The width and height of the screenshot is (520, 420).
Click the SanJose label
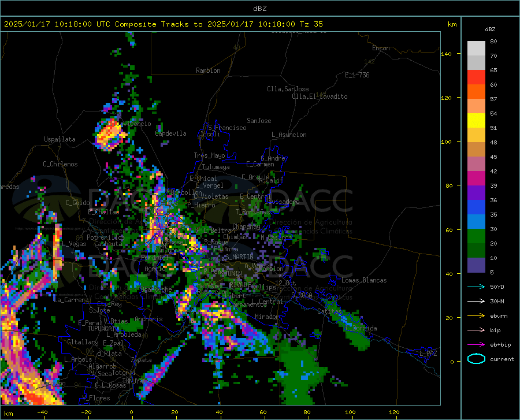[x=259, y=121]
